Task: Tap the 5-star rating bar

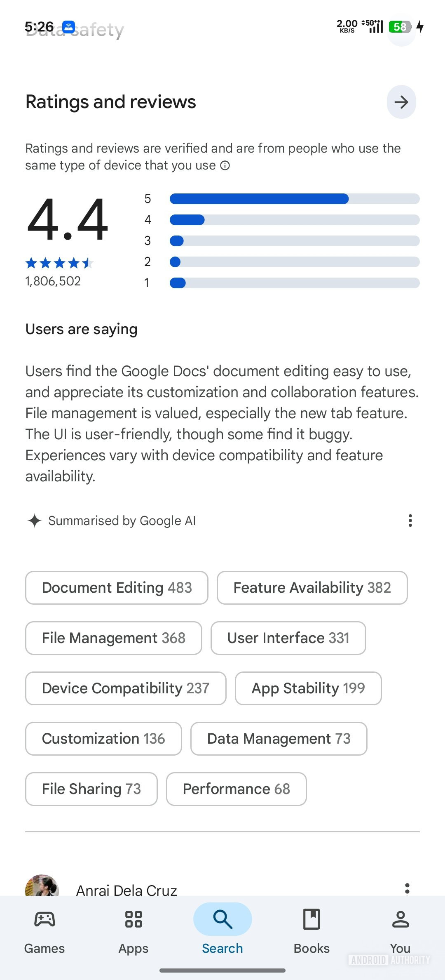Action: 295,198
